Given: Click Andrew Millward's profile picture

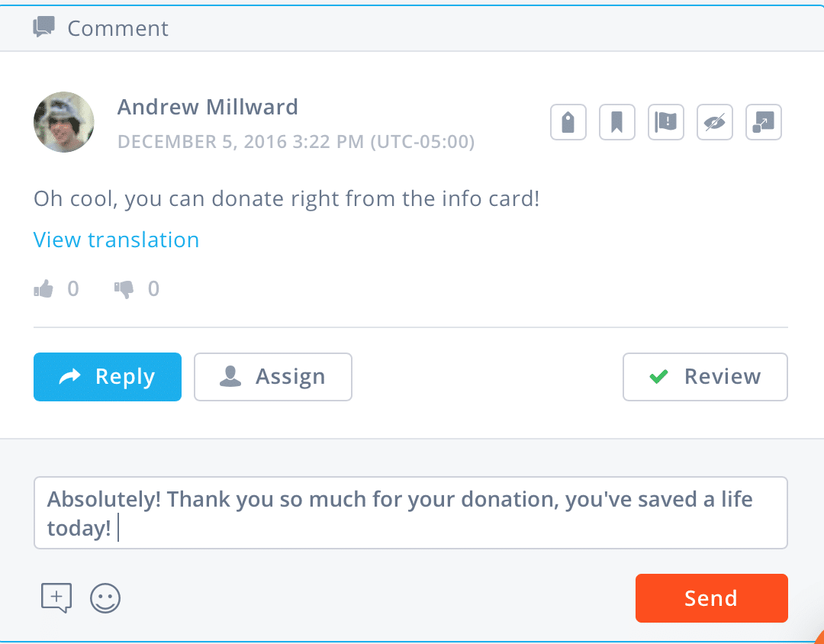Looking at the screenshot, I should (x=64, y=122).
